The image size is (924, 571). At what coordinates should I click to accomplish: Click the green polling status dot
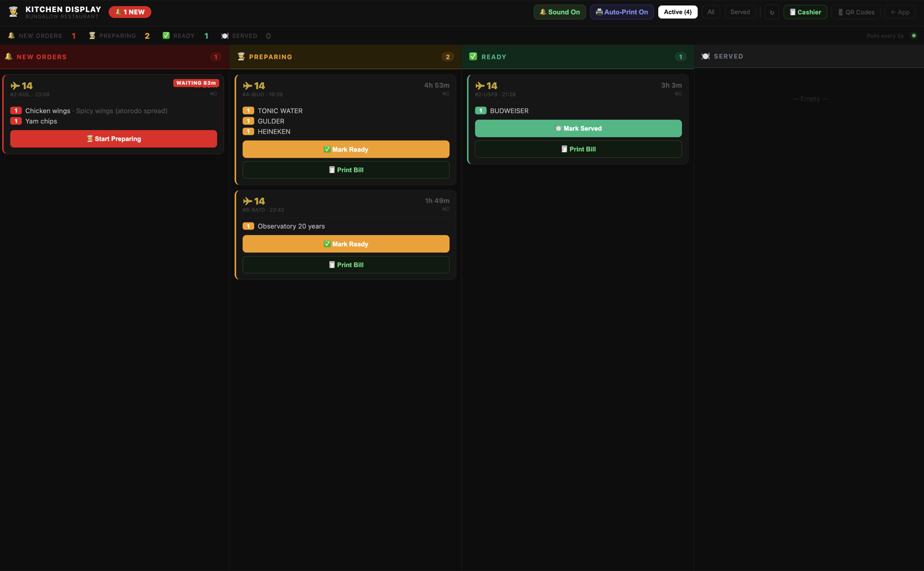click(914, 36)
